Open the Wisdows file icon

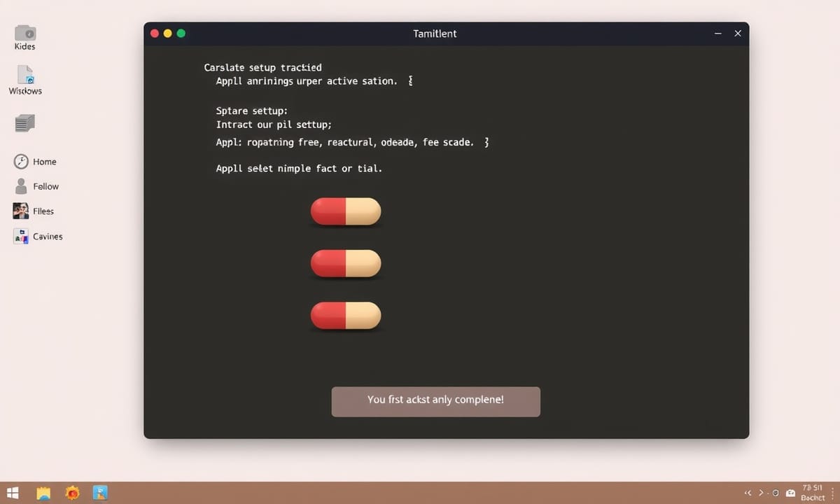[25, 75]
